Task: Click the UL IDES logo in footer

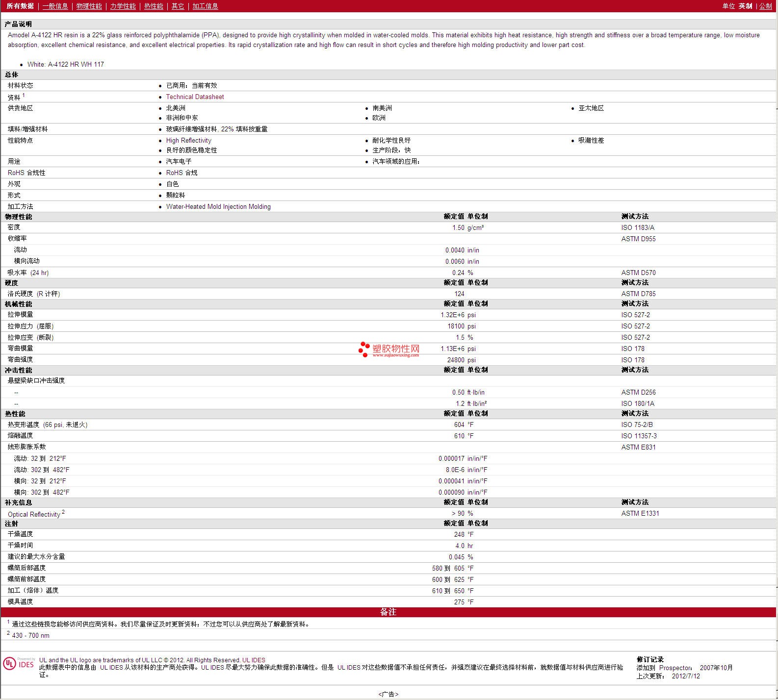Action: 19,664
